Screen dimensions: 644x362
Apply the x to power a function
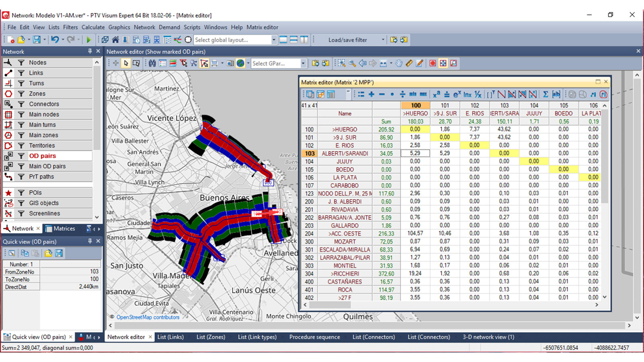436,94
